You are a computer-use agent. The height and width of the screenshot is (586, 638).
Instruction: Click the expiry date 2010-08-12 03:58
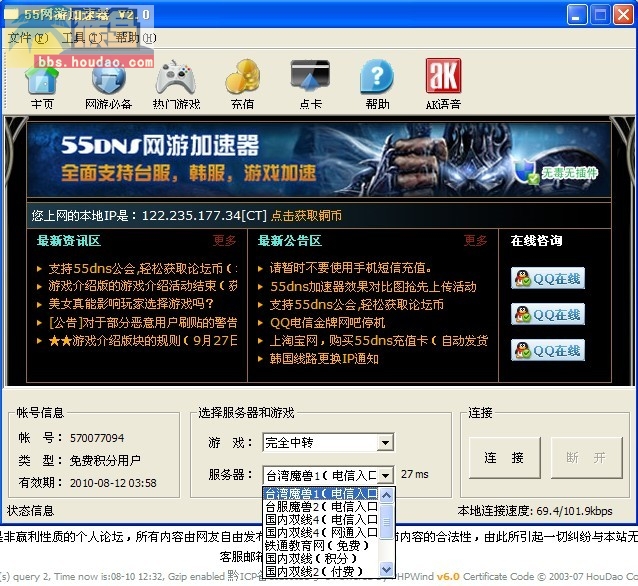(113, 483)
